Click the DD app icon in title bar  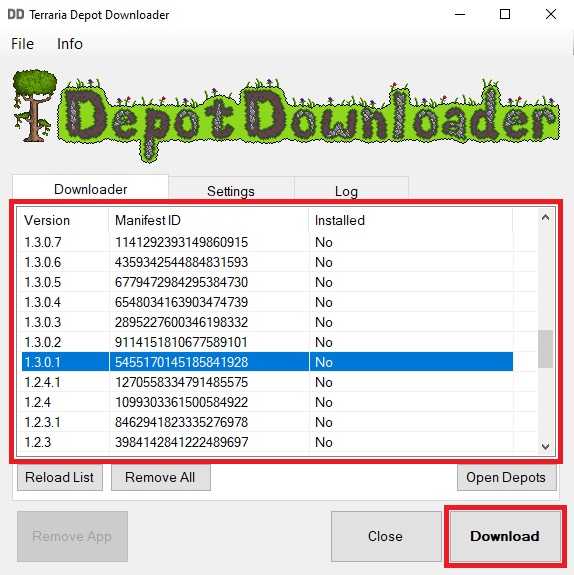pos(16,14)
